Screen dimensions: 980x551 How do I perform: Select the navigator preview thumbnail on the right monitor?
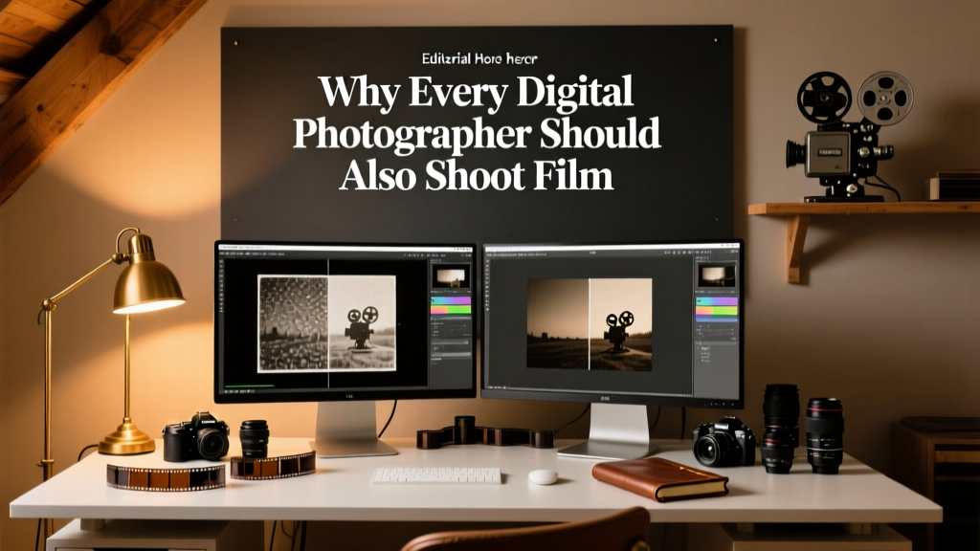click(x=717, y=275)
